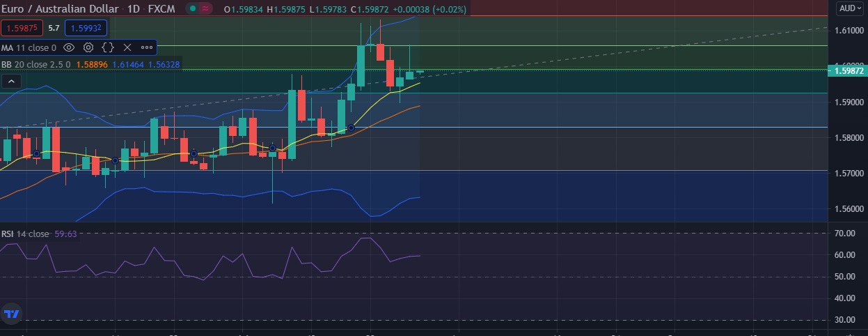
Task: Select the RSI 14 close legend label
Action: [25, 234]
